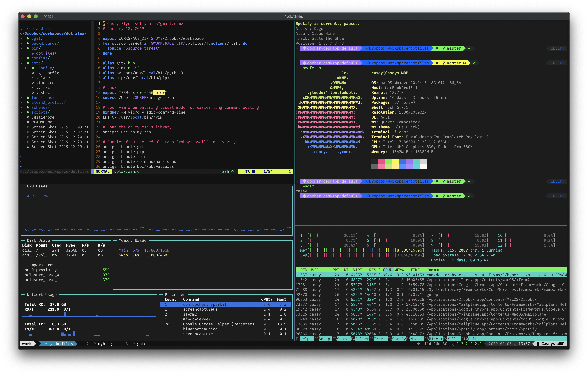Select the com.docker.hyperkit row in gotop

click(x=205, y=304)
